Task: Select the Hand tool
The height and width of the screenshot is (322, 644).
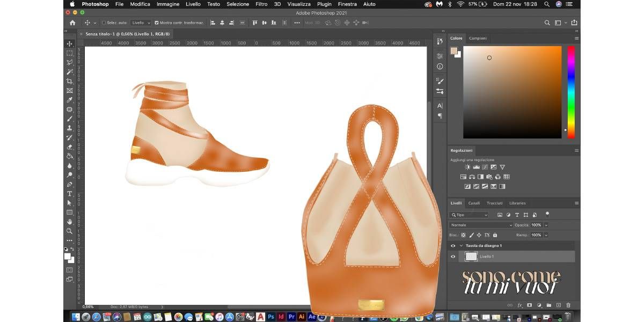Action: coord(69,222)
